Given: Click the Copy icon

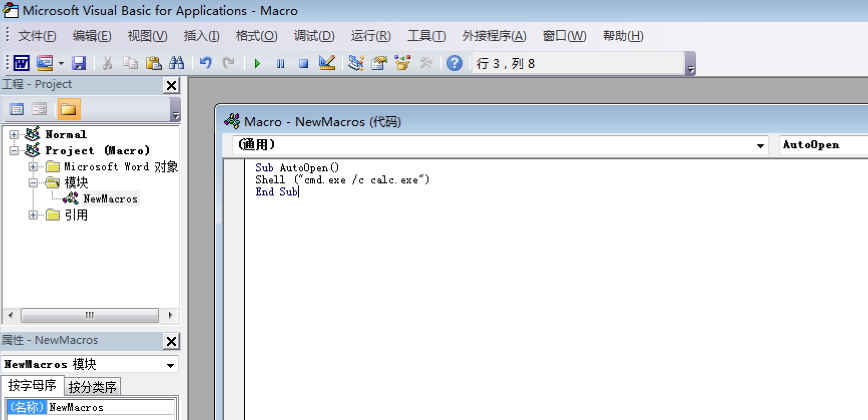Looking at the screenshot, I should [130, 63].
